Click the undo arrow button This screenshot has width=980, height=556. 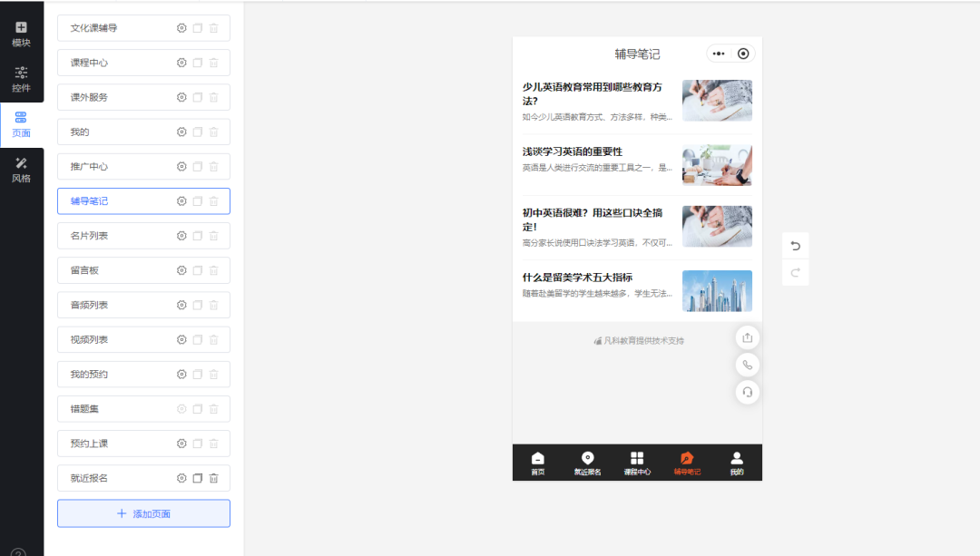(796, 246)
